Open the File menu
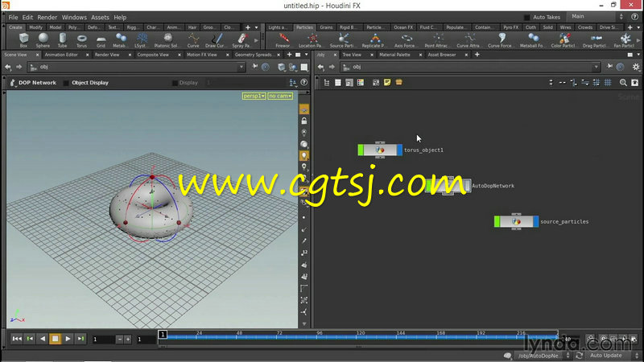644x362 pixels. pos(13,17)
